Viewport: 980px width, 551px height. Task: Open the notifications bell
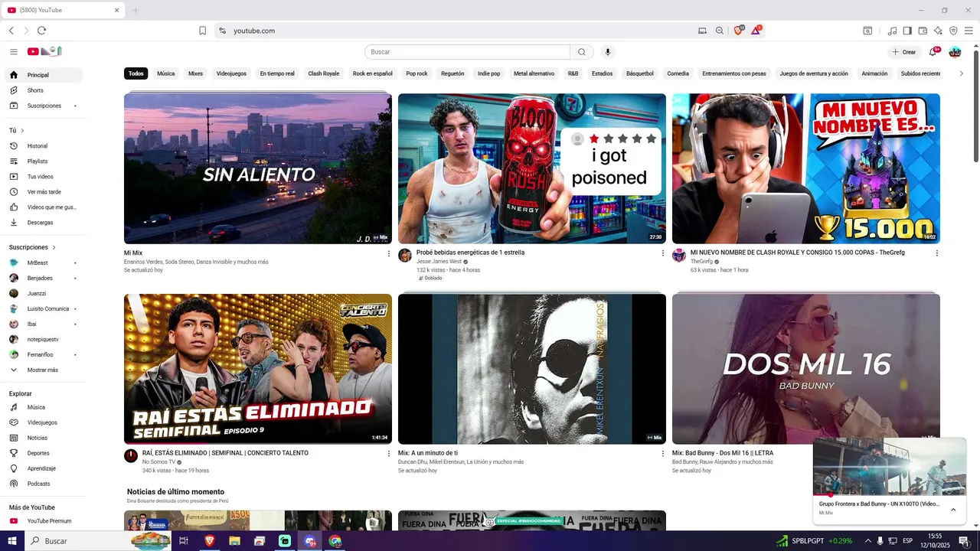934,51
